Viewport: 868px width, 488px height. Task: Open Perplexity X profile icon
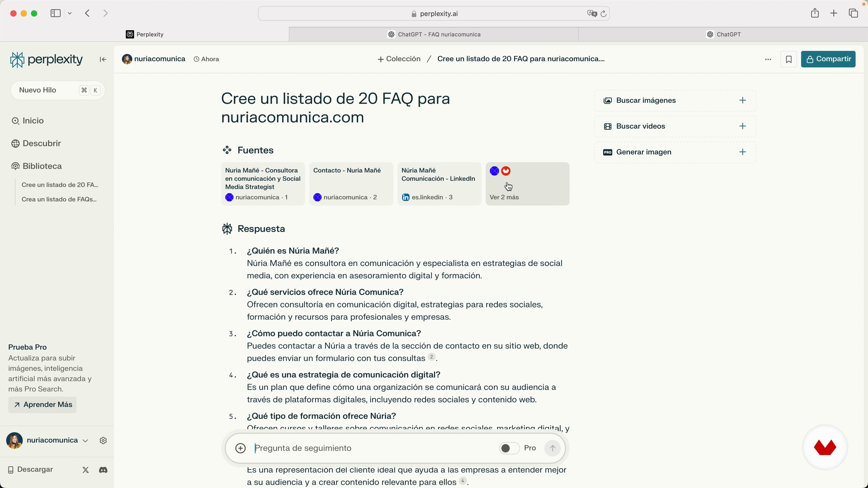(86, 470)
